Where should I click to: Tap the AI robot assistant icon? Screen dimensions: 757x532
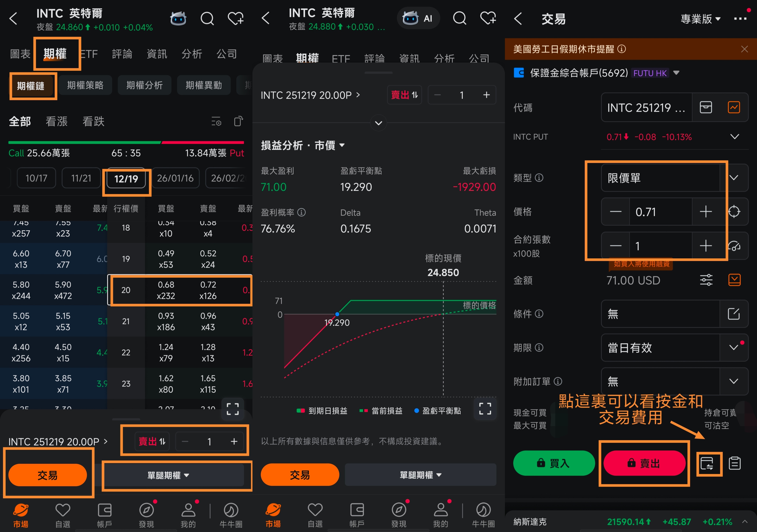click(178, 19)
